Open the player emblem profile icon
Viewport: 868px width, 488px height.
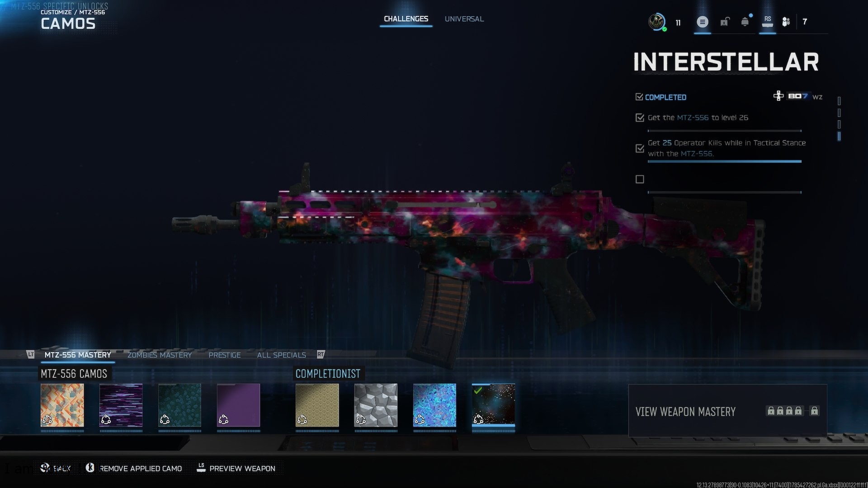click(656, 22)
